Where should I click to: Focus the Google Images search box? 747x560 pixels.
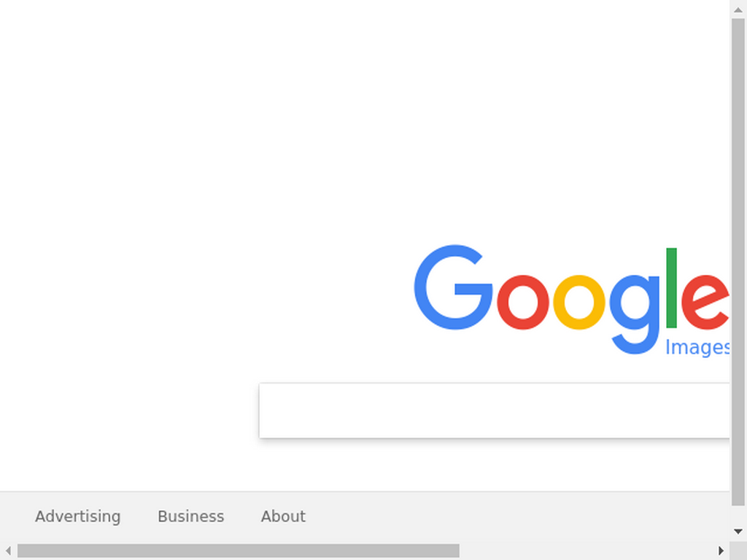[495, 411]
